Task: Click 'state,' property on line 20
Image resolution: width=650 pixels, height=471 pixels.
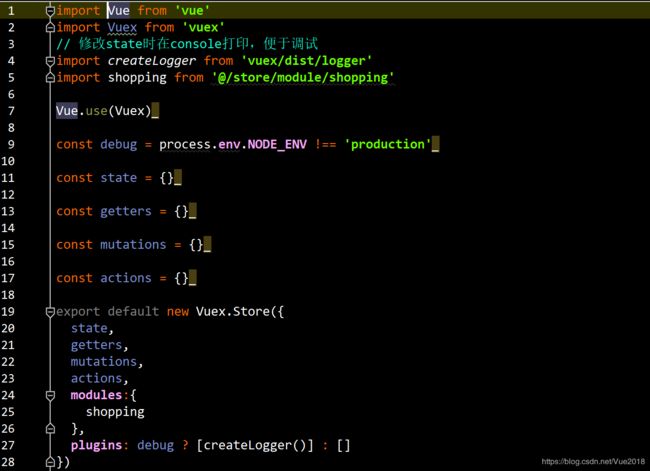Action: [92, 328]
